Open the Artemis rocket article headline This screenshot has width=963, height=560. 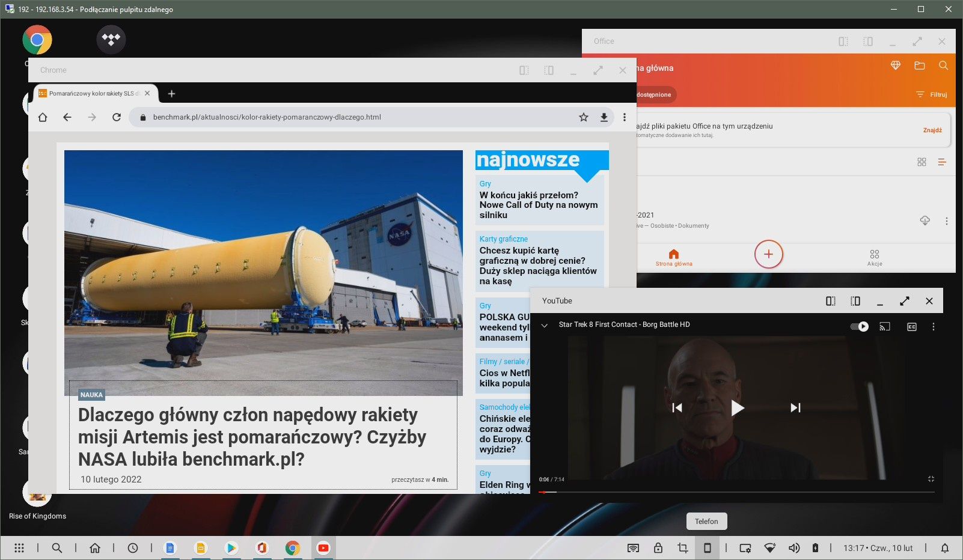(252, 437)
